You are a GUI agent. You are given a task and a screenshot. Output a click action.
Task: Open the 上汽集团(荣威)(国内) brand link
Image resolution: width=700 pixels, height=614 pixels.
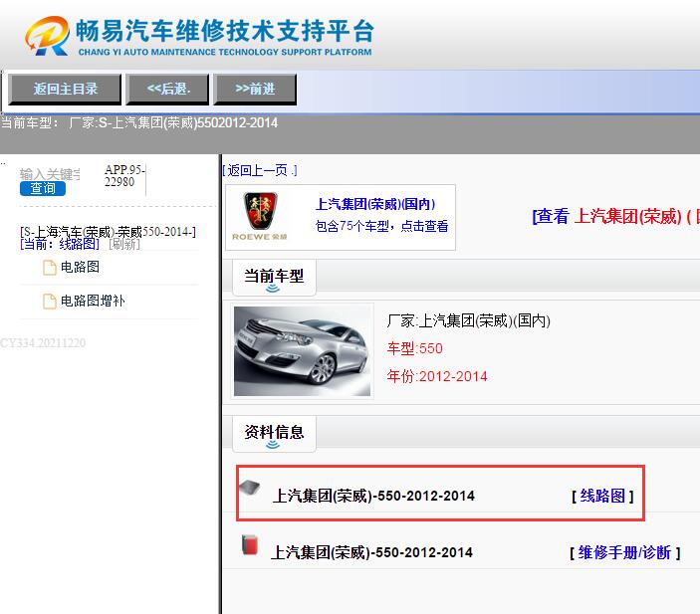point(375,204)
